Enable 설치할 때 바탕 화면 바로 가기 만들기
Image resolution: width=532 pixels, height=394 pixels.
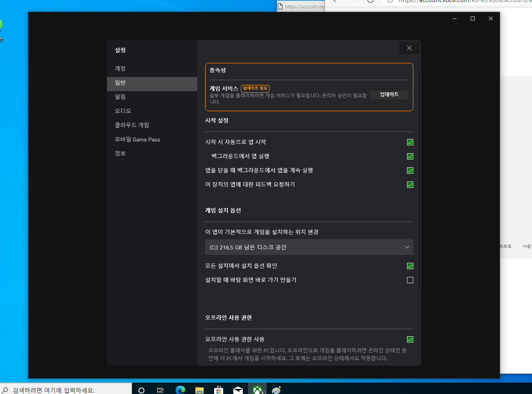(x=410, y=280)
